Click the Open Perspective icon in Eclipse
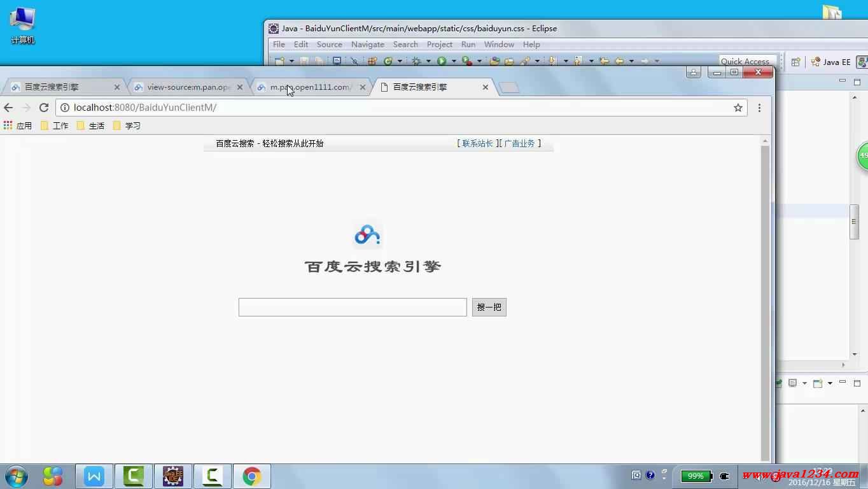 795,62
